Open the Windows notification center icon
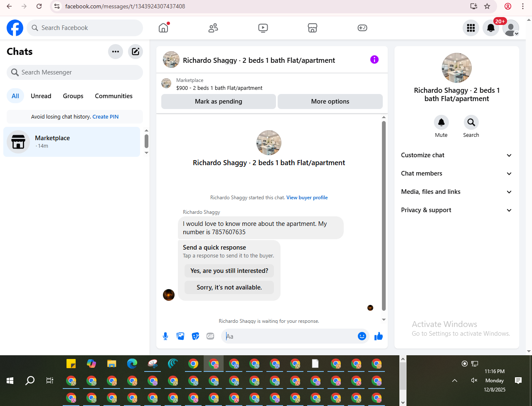The image size is (532, 406). point(518,380)
